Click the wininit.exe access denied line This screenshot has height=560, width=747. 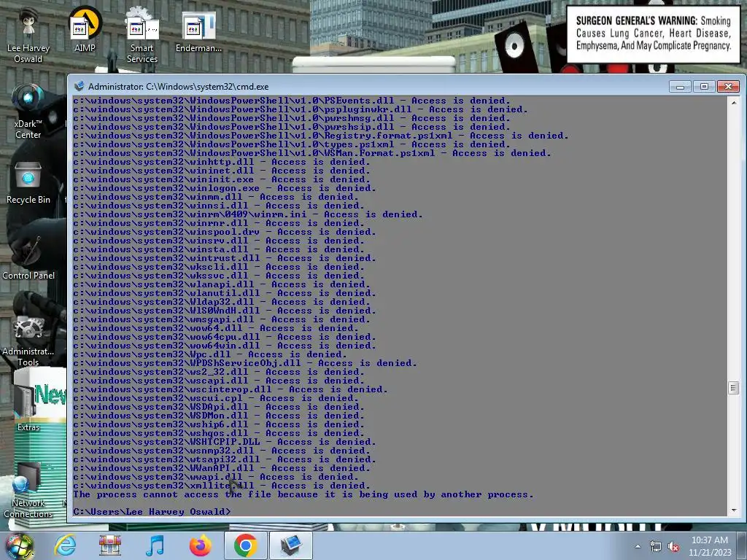click(222, 179)
